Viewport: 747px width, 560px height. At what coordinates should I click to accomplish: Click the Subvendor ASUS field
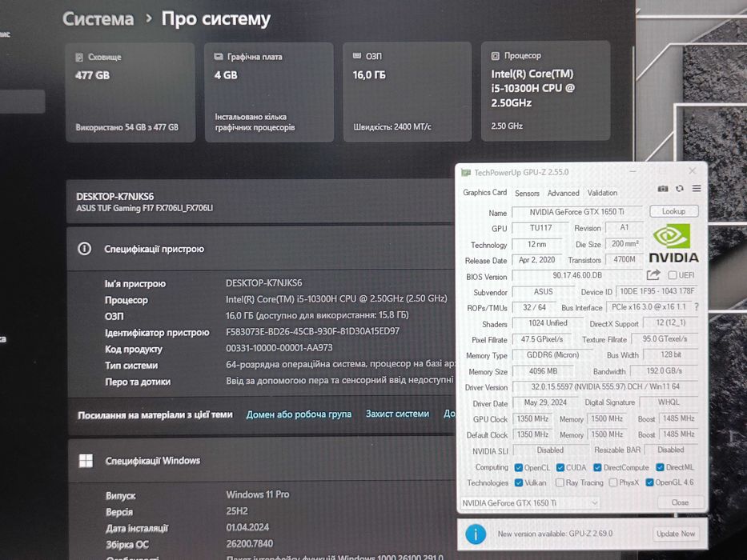[x=543, y=291]
